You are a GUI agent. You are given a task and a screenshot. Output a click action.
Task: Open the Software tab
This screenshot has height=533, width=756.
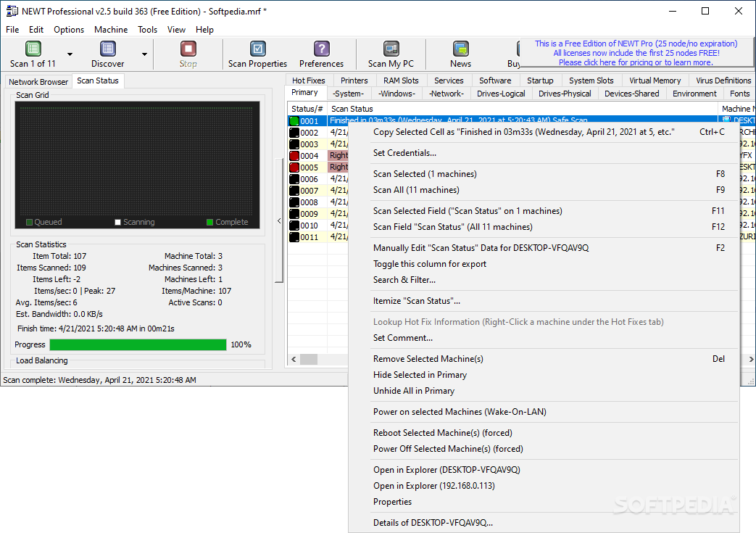pos(495,80)
